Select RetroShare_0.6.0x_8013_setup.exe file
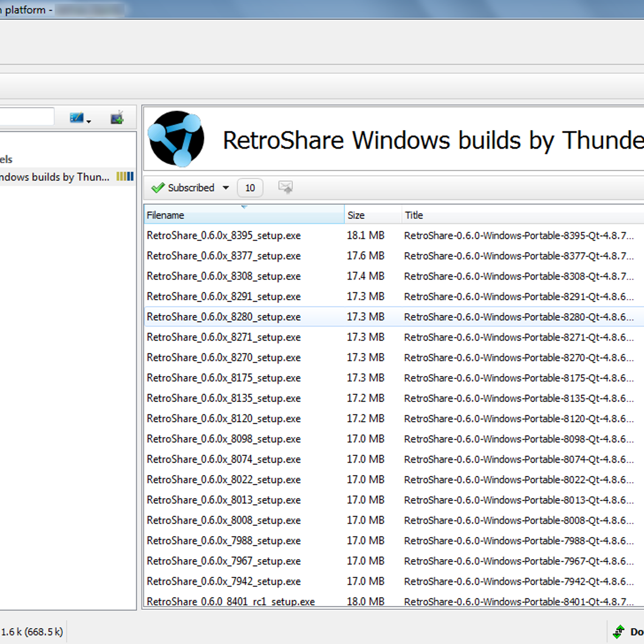The height and width of the screenshot is (644, 644). coord(224,500)
